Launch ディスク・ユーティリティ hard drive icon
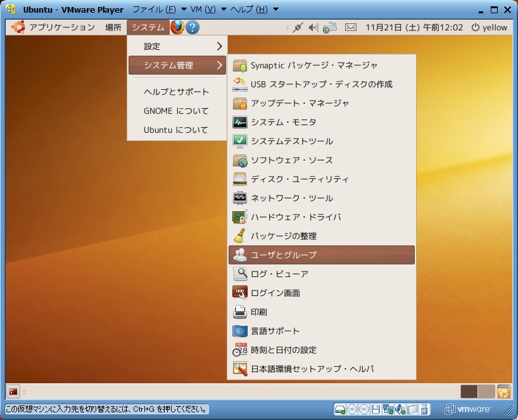 [239, 179]
